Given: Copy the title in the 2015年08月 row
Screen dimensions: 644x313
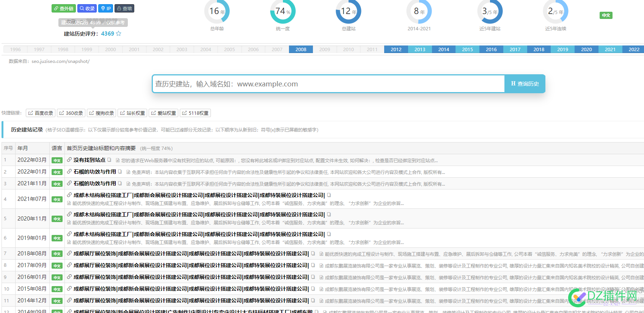Looking at the screenshot, I should click(313, 289).
